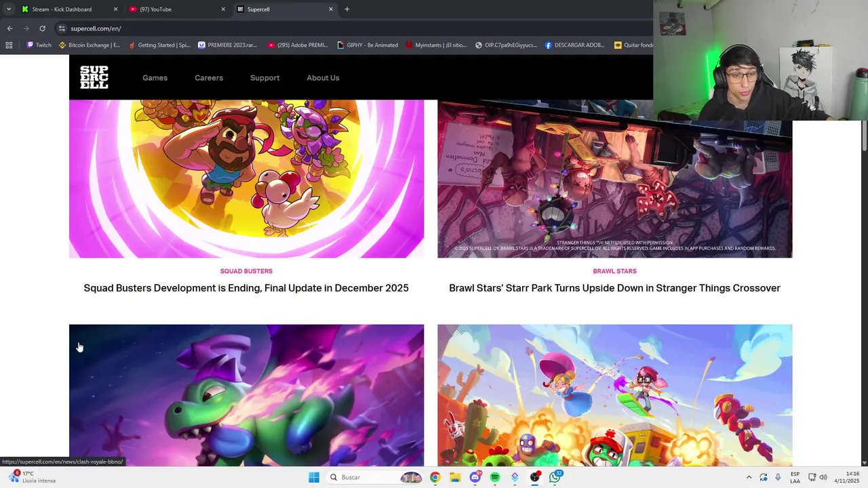Open the weather widget showing 17°C

33,477
